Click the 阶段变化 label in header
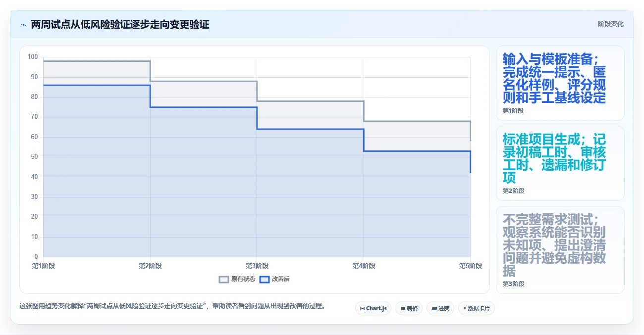Image resolution: width=644 pixels, height=335 pixels. click(611, 24)
